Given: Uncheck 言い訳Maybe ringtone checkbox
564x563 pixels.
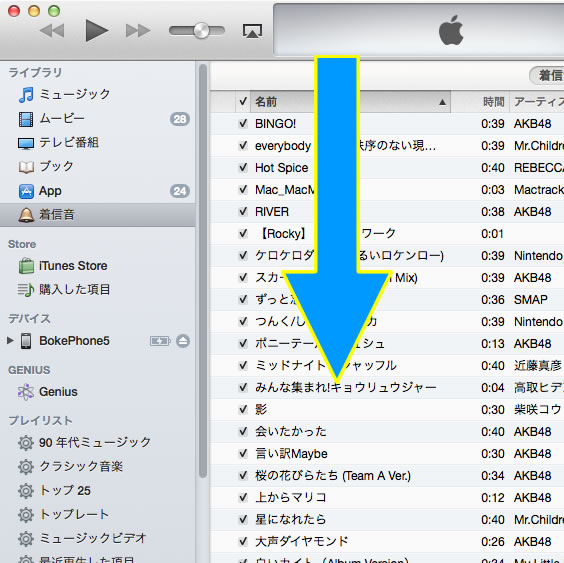Looking at the screenshot, I should pyautogui.click(x=243, y=453).
